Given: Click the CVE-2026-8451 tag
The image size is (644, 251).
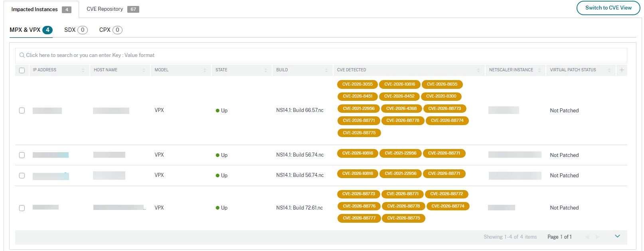Looking at the screenshot, I should point(358,96).
